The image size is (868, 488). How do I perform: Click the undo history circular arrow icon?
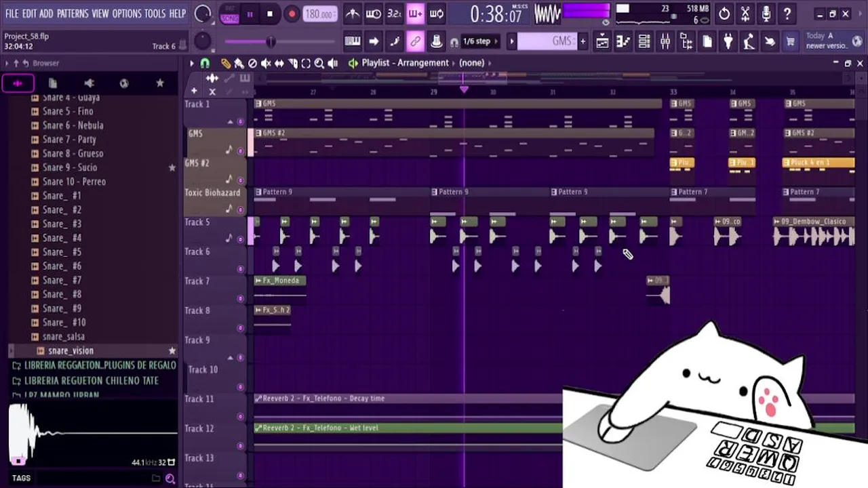[x=724, y=14]
